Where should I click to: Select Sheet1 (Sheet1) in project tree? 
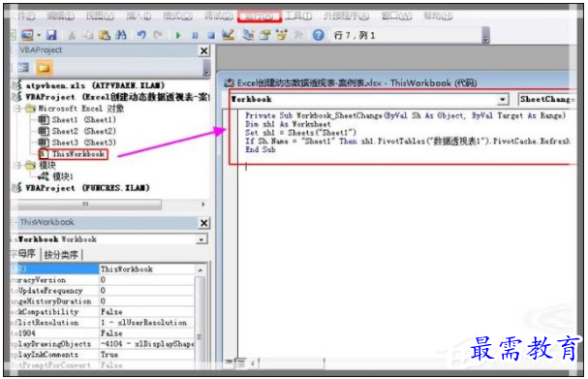coord(83,119)
